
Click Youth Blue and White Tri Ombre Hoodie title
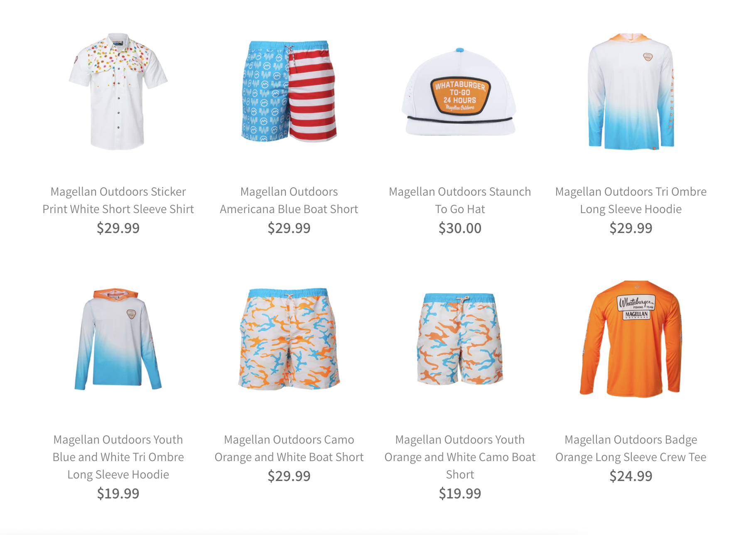[x=118, y=457]
